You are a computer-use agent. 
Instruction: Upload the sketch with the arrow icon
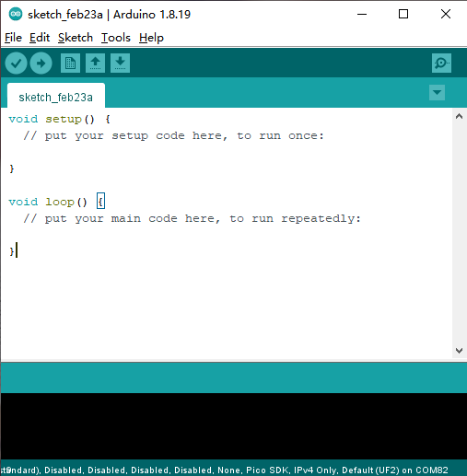click(41, 64)
